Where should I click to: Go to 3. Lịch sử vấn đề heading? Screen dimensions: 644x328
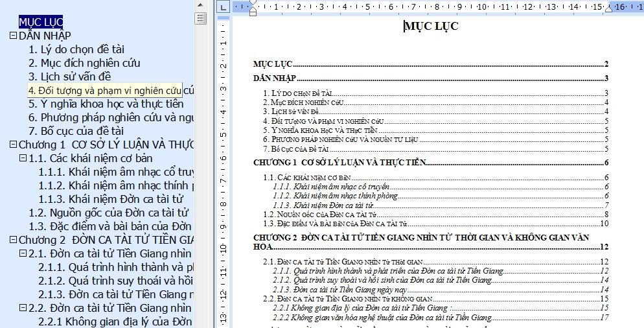[74, 76]
